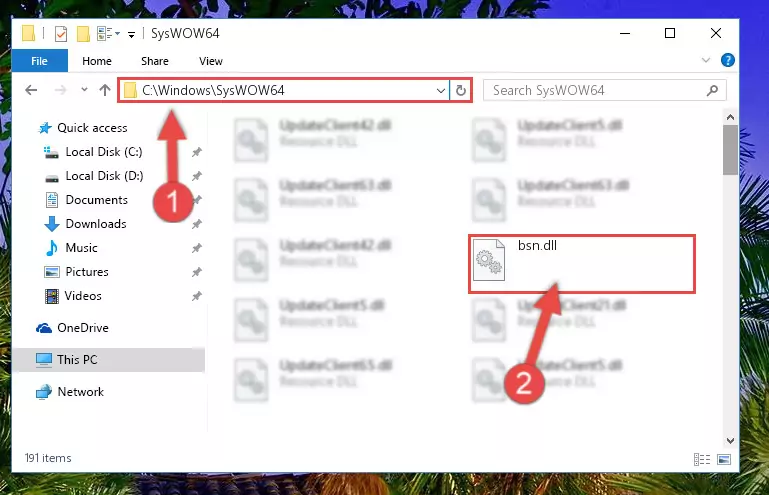Click the pin icon beside Local Disk (C:)

(197, 152)
